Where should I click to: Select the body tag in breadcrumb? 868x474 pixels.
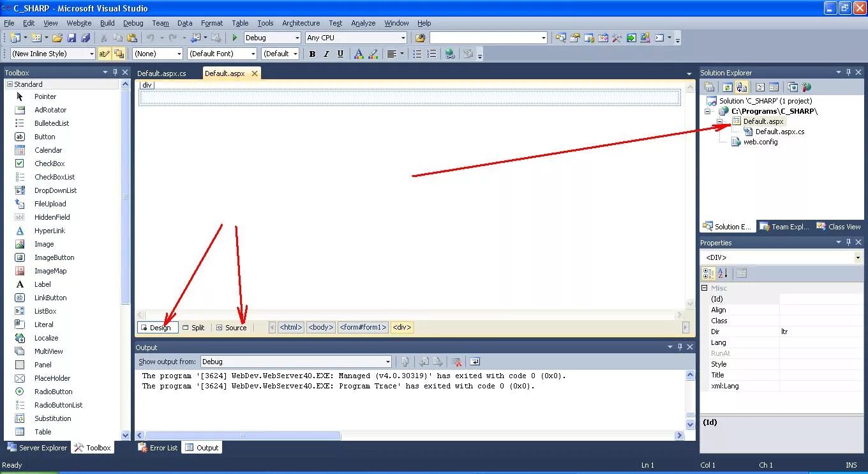click(320, 327)
